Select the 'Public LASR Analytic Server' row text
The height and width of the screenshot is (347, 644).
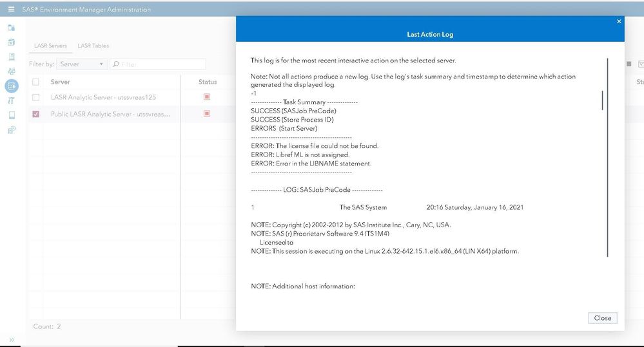click(x=110, y=114)
